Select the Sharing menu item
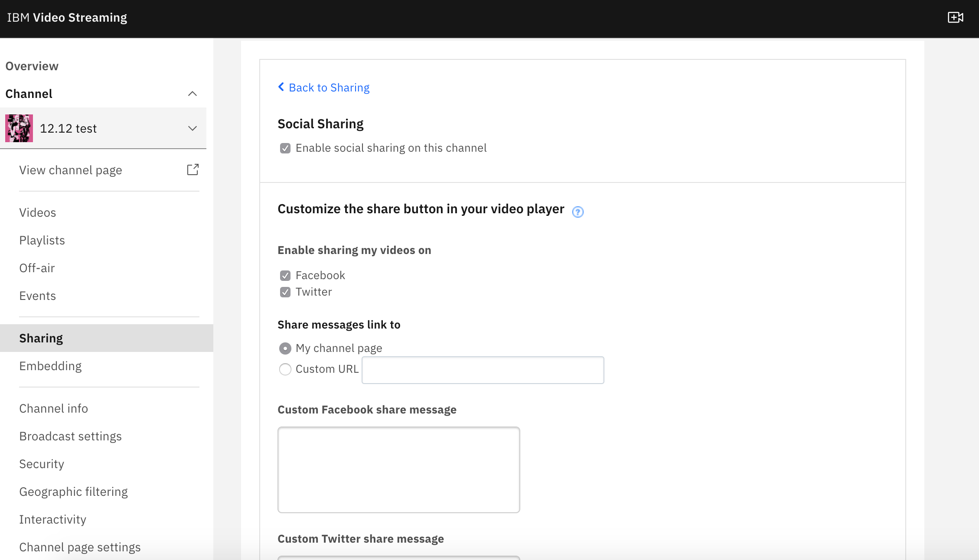Viewport: 979px width, 560px height. (x=107, y=338)
